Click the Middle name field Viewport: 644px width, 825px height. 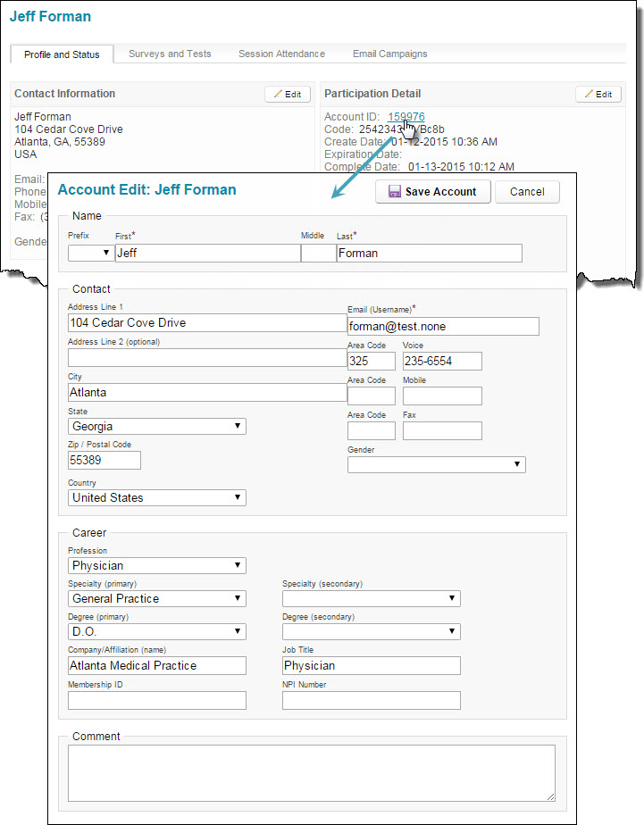tap(318, 253)
